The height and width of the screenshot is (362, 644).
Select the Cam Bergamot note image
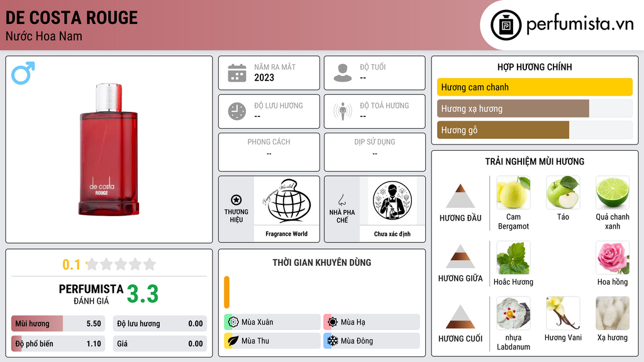[x=513, y=192]
